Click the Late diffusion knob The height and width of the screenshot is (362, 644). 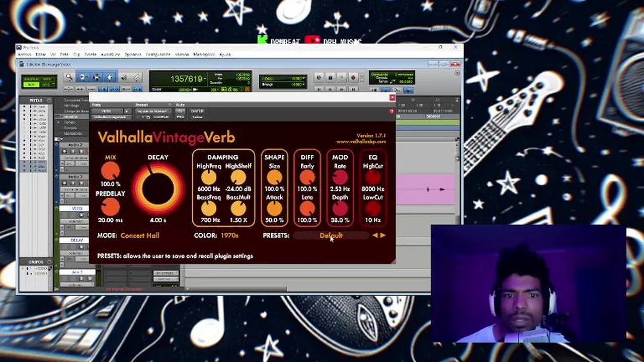coord(307,209)
